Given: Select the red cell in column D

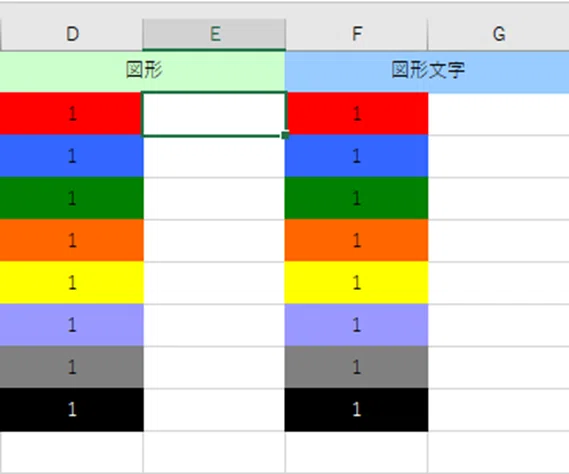Looking at the screenshot, I should (x=71, y=114).
